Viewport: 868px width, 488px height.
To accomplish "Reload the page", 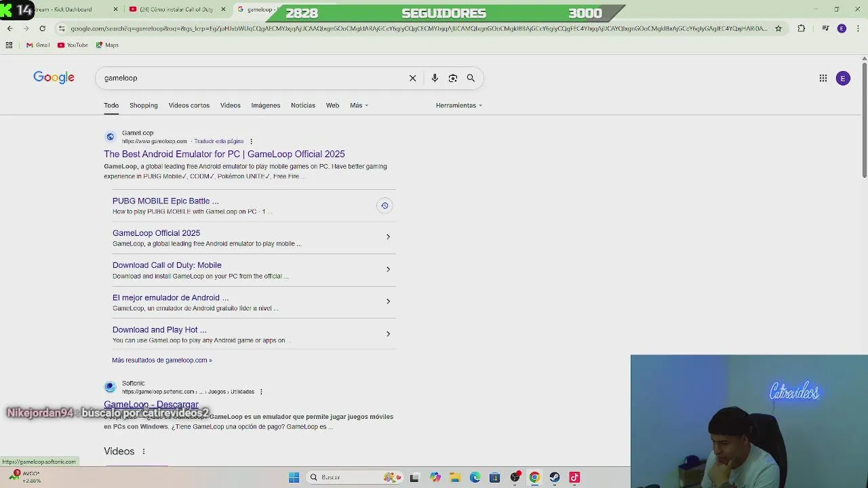I will (42, 28).
